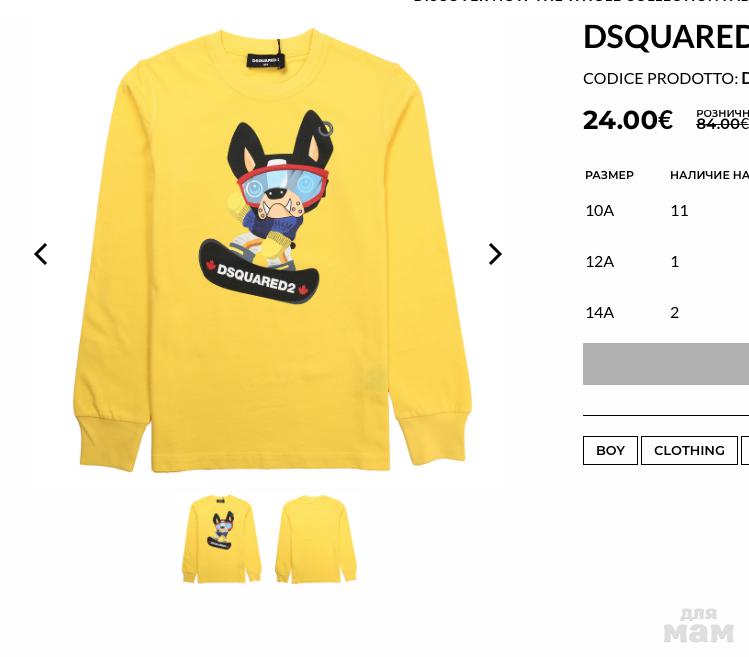Click the next image right arrow

(495, 254)
